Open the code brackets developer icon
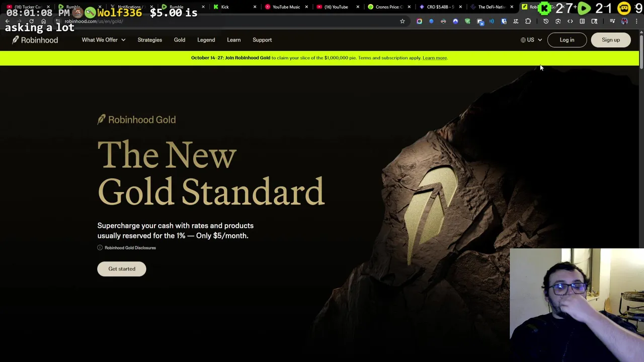This screenshot has width=644, height=362. point(570,21)
